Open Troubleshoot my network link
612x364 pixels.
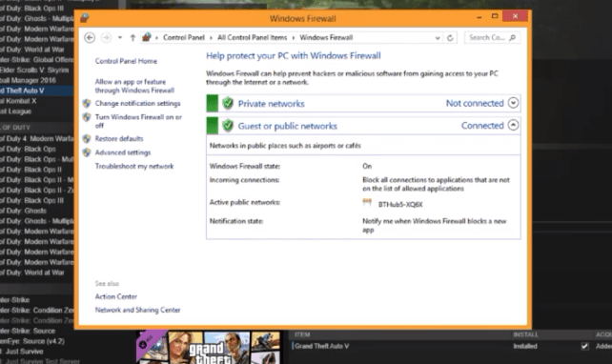[x=134, y=166]
